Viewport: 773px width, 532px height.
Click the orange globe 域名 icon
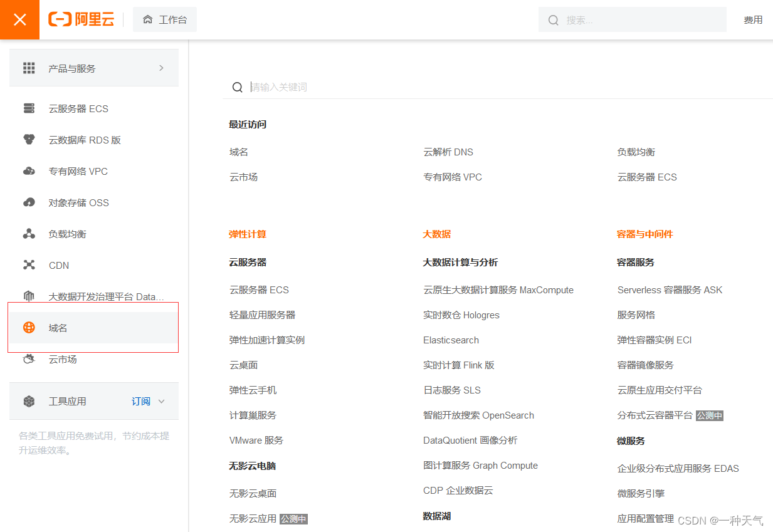tap(29, 328)
